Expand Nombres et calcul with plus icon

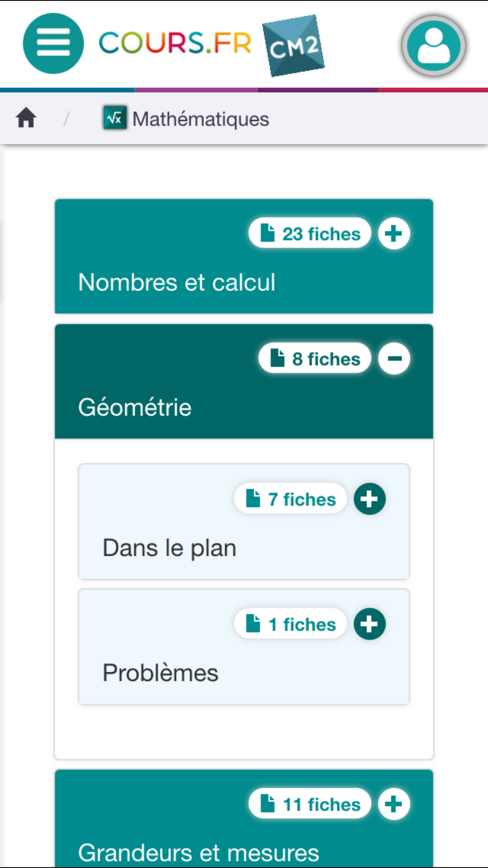pyautogui.click(x=394, y=233)
